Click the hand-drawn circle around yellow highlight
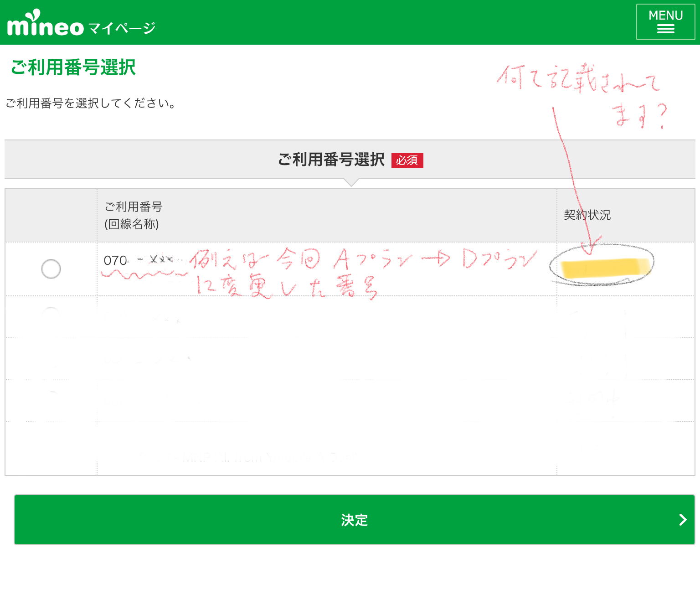The image size is (700, 594). coord(602,283)
